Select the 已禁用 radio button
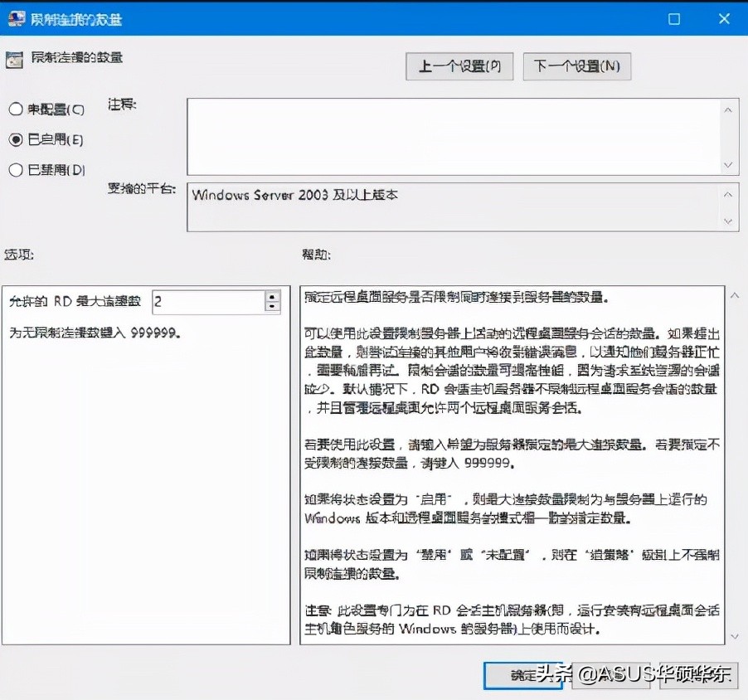Image resolution: width=748 pixels, height=700 pixels. click(x=14, y=170)
